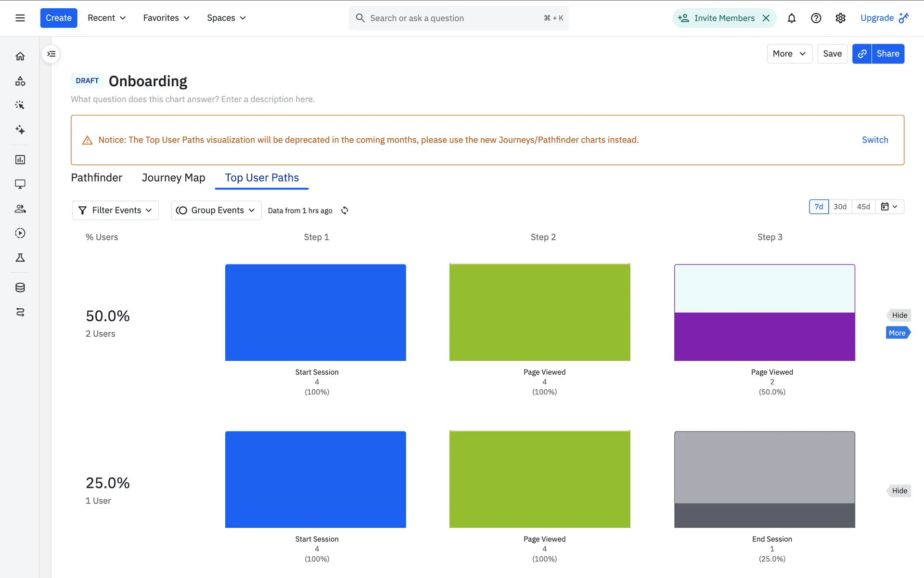Select the 7d date range

819,207
